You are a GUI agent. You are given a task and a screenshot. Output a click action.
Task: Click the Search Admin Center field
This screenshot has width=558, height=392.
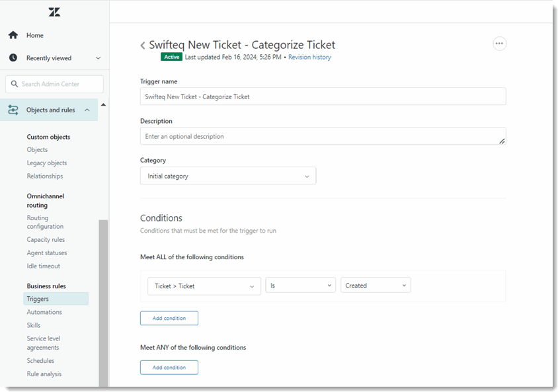tap(54, 84)
